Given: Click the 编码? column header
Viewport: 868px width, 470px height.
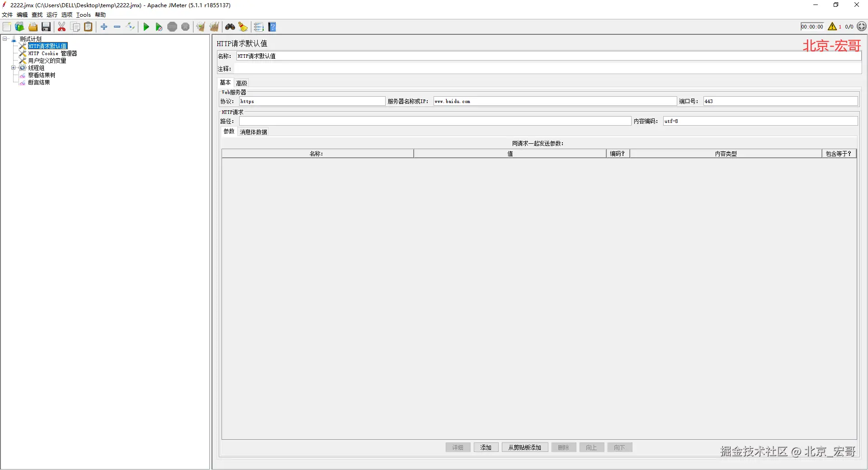Looking at the screenshot, I should click(618, 154).
